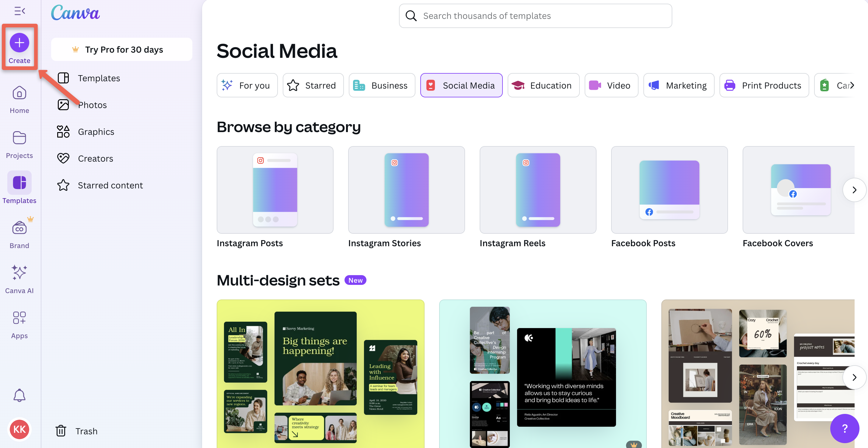Click the Instagram Reels label

[513, 243]
